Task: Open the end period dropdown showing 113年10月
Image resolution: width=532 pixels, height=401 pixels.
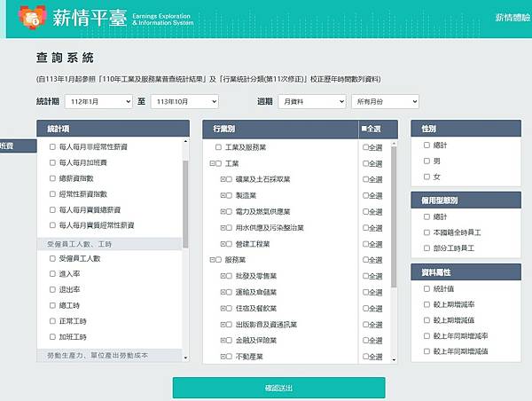Action: pyautogui.click(x=185, y=101)
